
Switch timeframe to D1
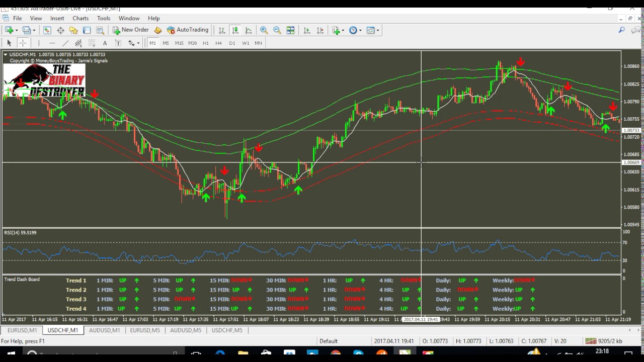232,43
